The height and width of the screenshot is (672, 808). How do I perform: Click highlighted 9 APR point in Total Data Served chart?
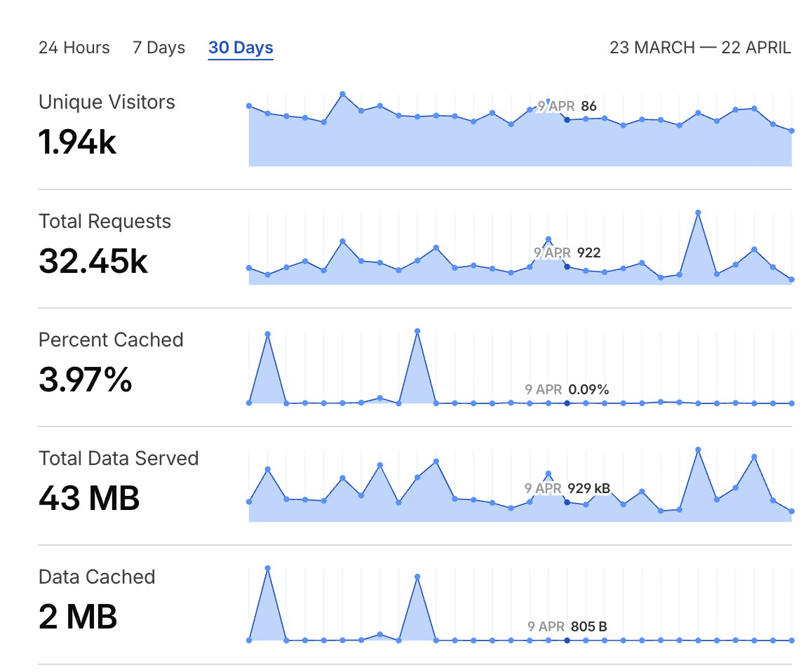coord(567,502)
